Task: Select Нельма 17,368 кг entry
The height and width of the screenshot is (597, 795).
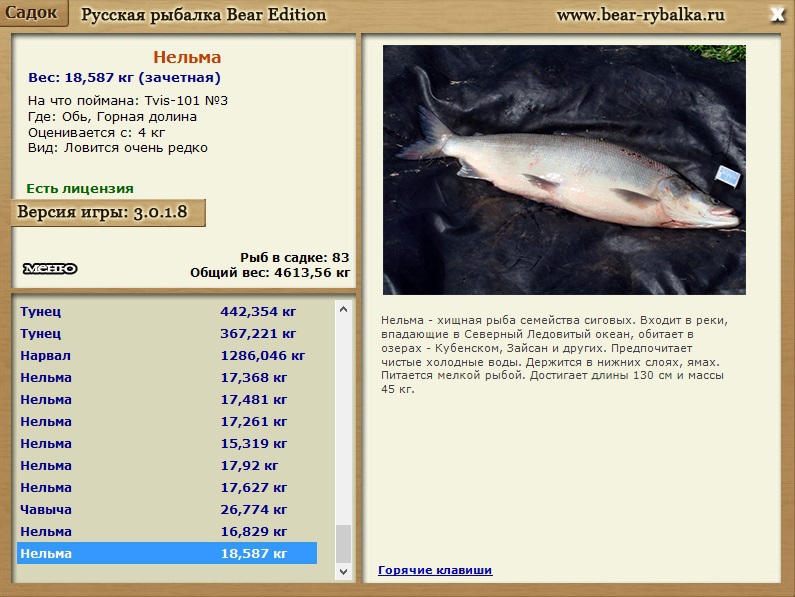Action: pyautogui.click(x=166, y=377)
